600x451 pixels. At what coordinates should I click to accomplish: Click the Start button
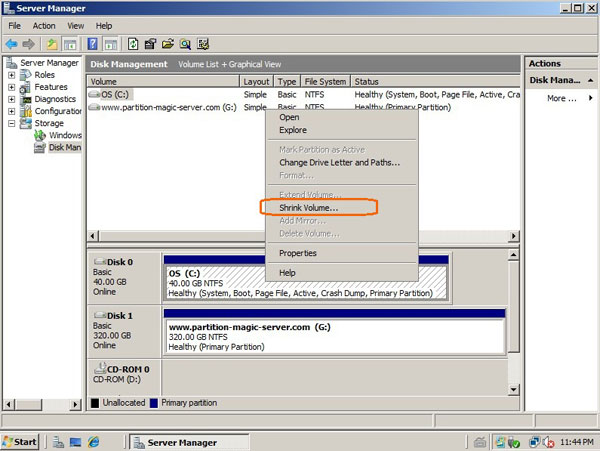(20, 442)
